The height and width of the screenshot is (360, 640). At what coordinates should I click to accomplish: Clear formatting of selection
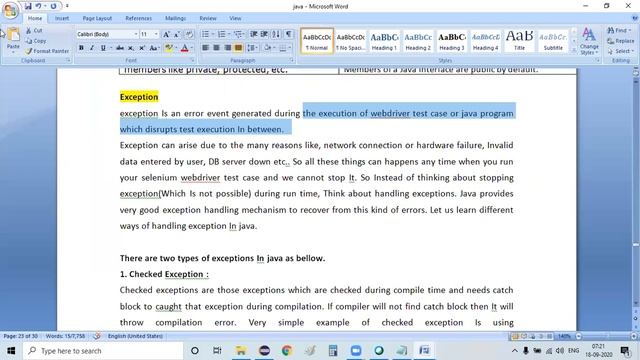(189, 35)
